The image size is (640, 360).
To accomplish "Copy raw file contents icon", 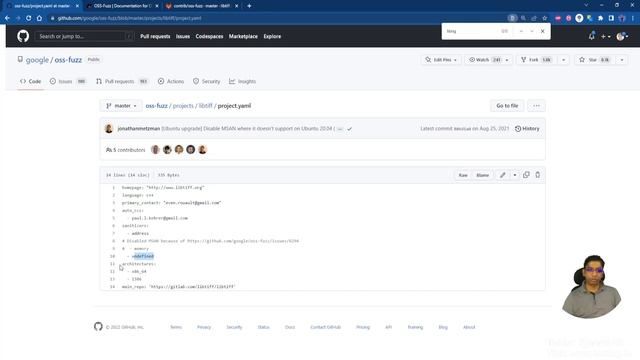I will [526, 175].
